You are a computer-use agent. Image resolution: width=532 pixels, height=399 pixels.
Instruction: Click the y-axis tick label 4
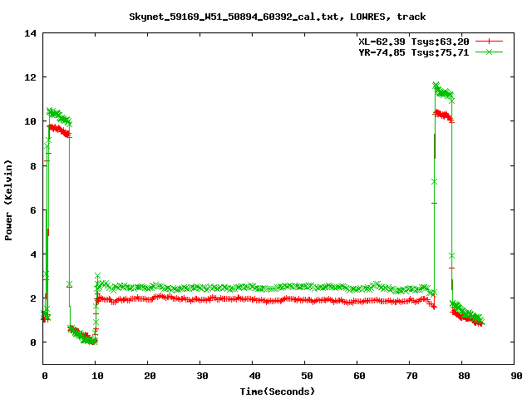pyautogui.click(x=33, y=254)
